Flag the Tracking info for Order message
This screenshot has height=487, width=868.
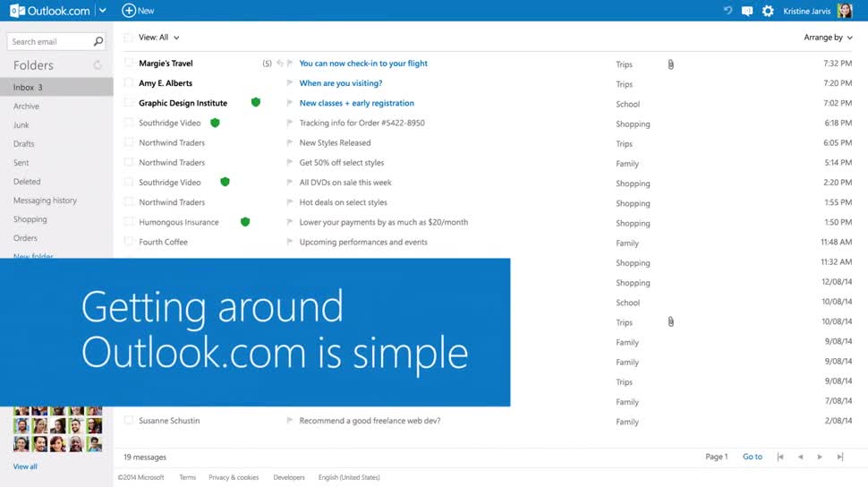[x=290, y=123]
